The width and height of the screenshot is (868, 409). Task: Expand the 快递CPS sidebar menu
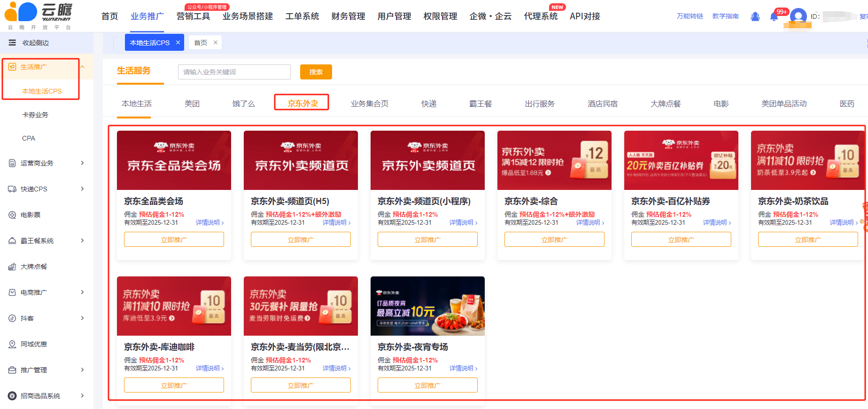pos(83,189)
